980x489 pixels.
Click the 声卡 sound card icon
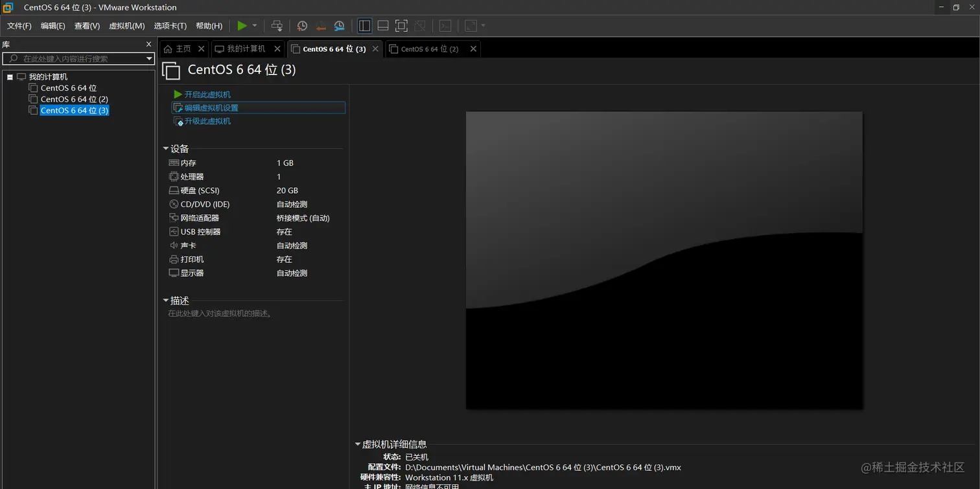[174, 245]
